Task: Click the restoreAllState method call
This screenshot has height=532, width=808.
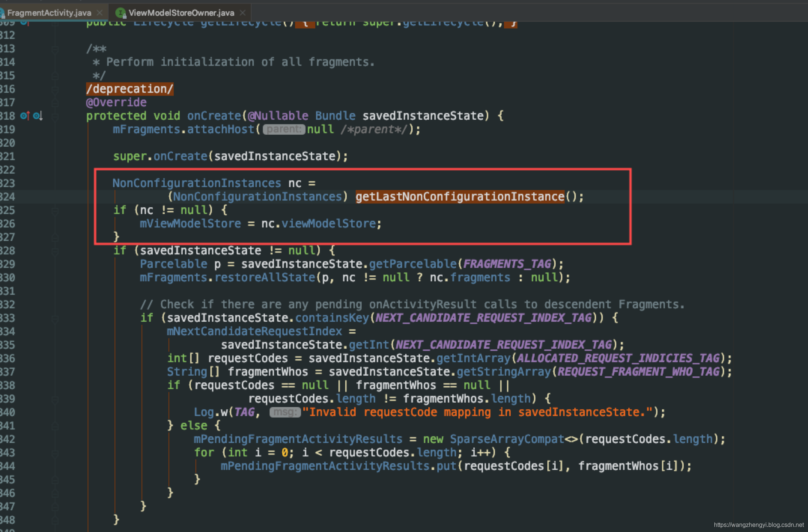Action: click(x=265, y=278)
